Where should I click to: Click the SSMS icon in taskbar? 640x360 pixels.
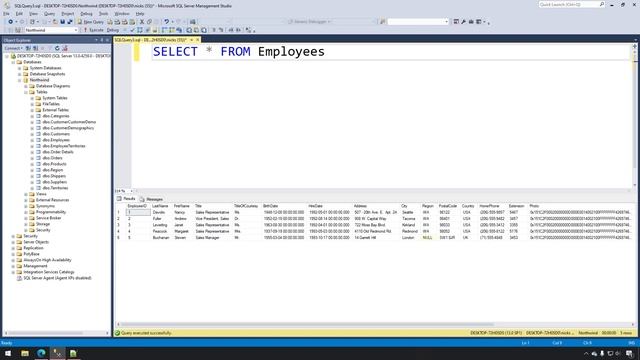coord(57,353)
